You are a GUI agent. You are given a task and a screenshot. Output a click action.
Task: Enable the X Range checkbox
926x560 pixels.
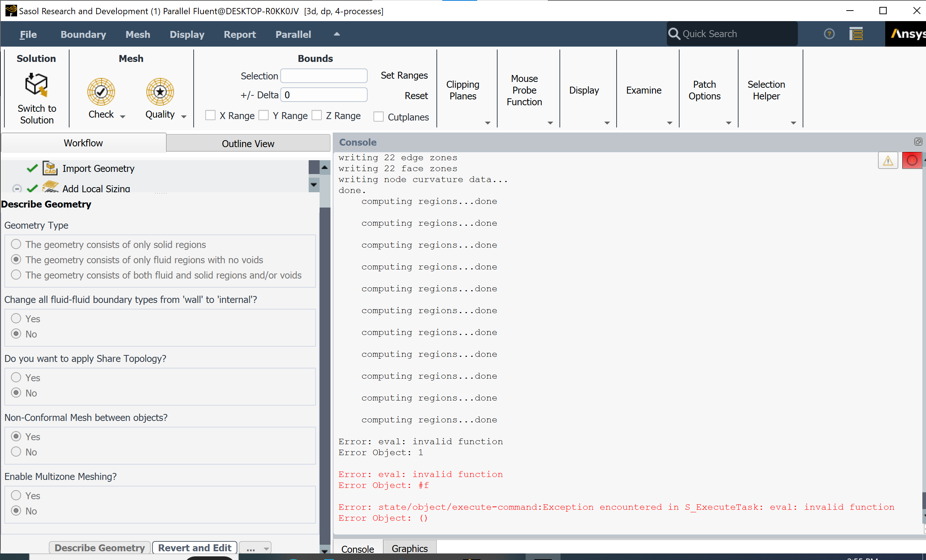point(210,115)
